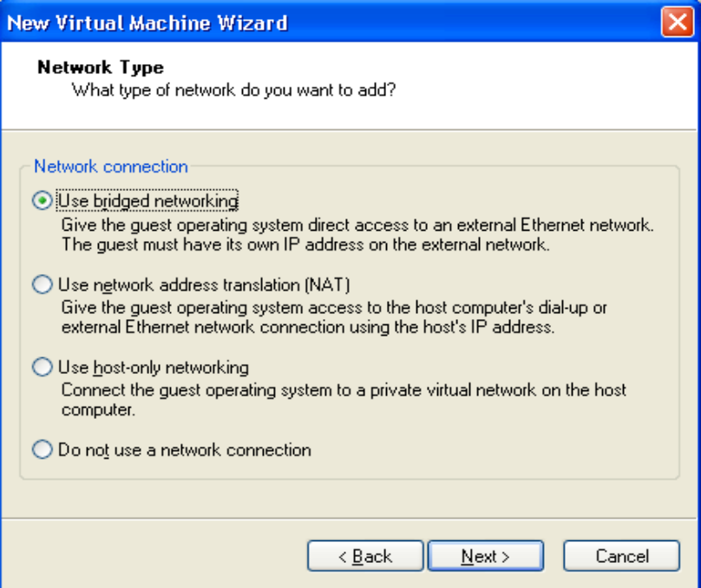The image size is (701, 588).
Task: Click the 'Use bridged networking' label text
Action: pos(147,201)
